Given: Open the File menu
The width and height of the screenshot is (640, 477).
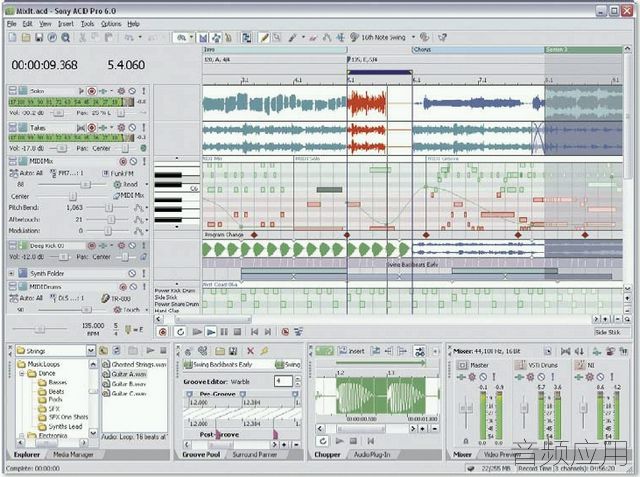Looking at the screenshot, I should click(11, 24).
